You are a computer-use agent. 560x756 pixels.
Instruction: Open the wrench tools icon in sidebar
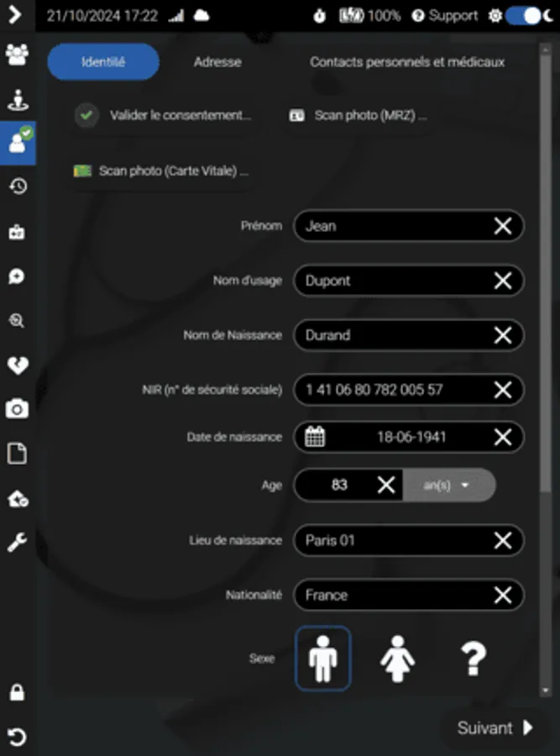[17, 543]
